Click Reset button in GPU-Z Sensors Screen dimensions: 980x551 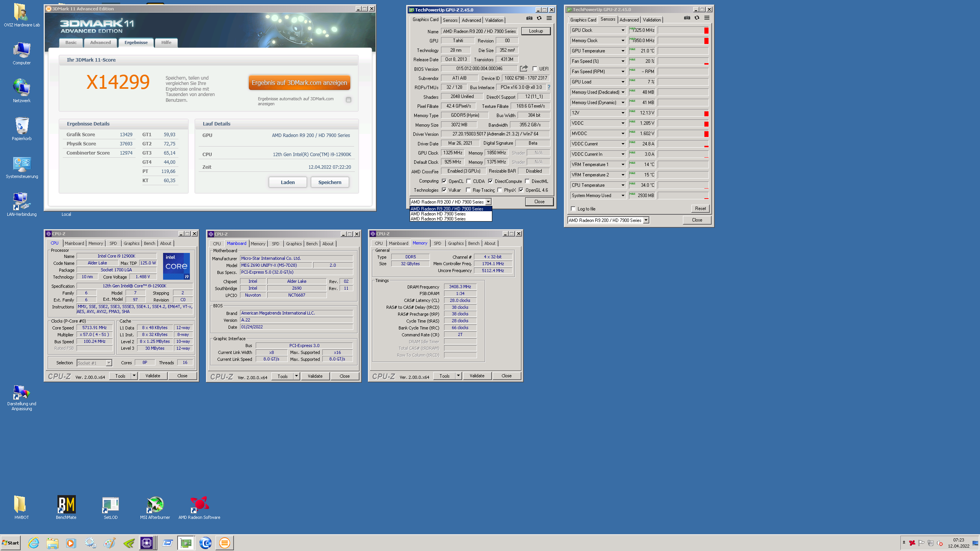pos(700,209)
